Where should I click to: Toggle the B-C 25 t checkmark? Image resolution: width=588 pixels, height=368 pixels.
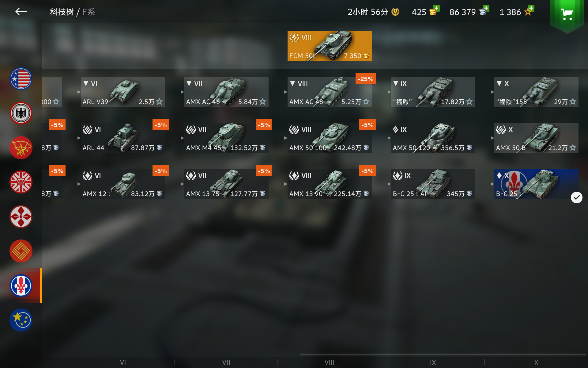(x=576, y=197)
